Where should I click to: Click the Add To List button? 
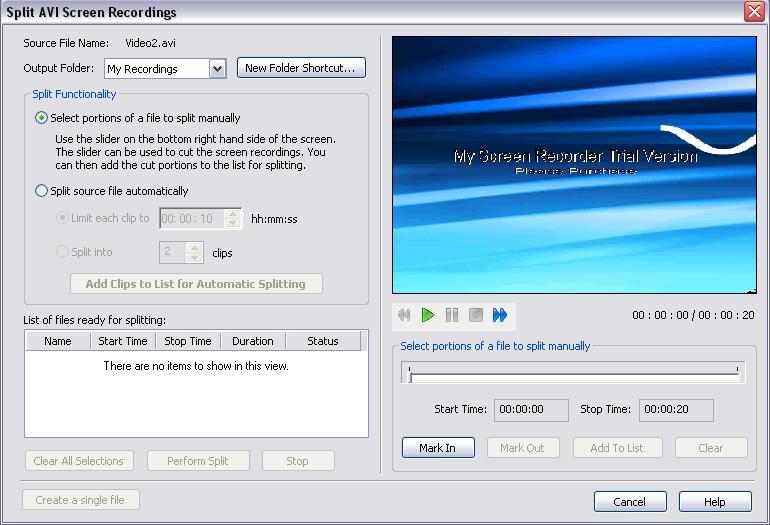click(617, 447)
